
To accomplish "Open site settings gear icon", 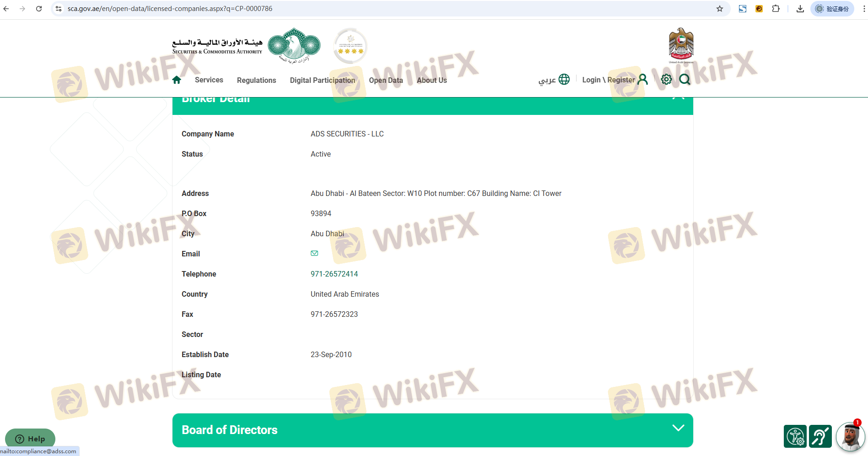I will coord(666,79).
